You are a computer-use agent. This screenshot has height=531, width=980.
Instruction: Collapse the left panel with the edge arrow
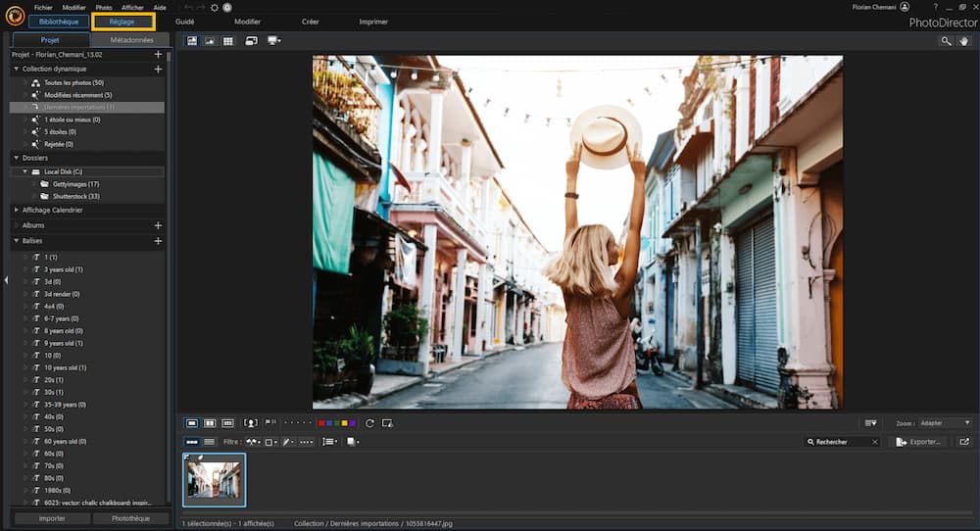pyautogui.click(x=6, y=280)
